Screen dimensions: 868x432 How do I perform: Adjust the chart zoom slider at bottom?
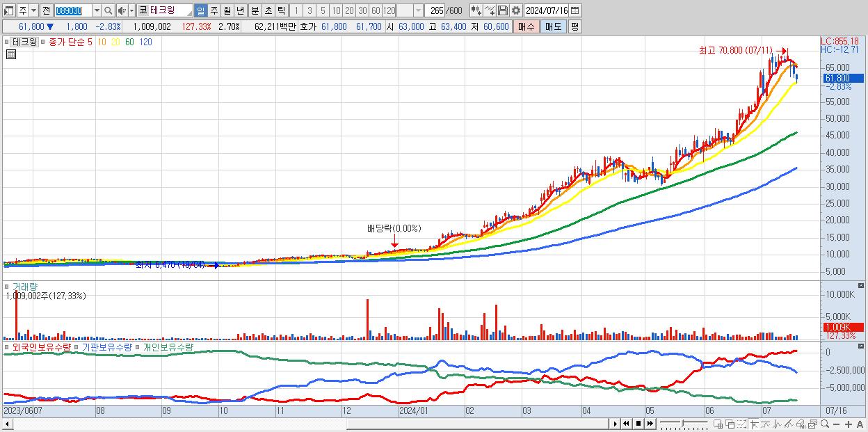(683, 424)
